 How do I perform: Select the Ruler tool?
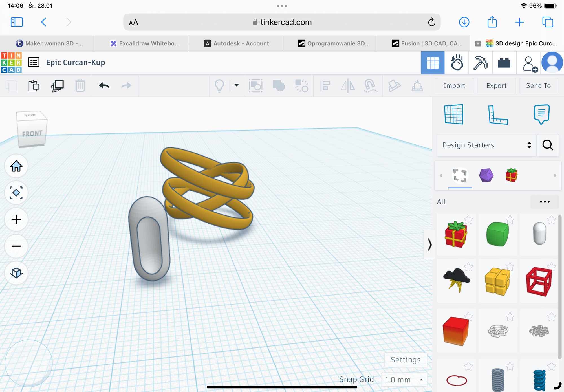pos(497,114)
